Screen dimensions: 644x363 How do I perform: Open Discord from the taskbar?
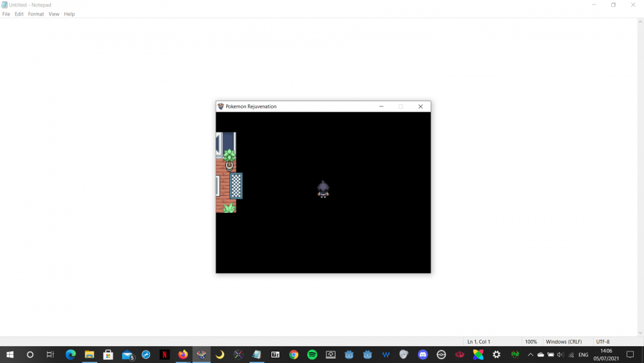point(422,355)
